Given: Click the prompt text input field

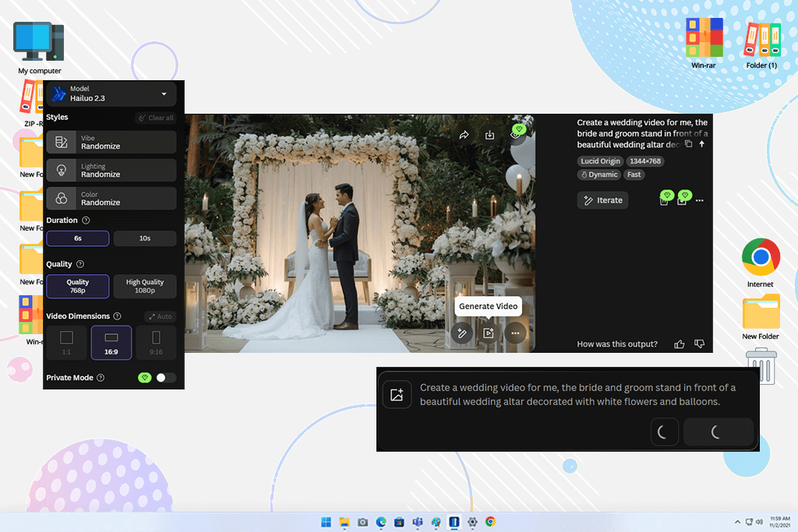Looking at the screenshot, I should coord(577,395).
